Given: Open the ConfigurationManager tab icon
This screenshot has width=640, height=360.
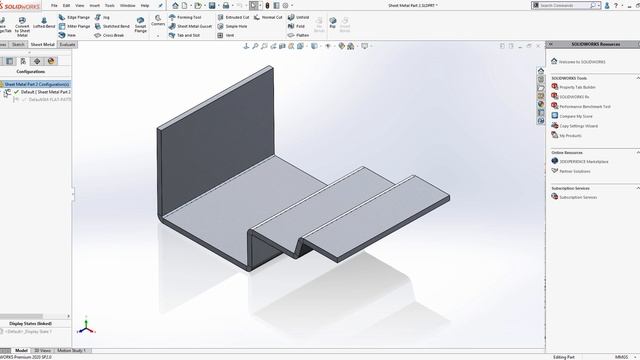Looking at the screenshot, I should [x=23, y=61].
